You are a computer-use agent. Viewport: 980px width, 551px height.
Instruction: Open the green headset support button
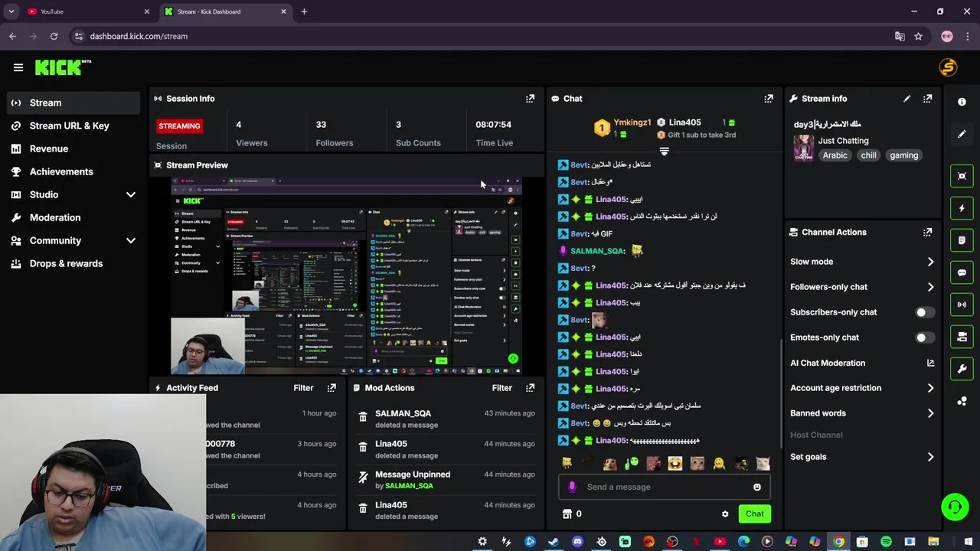955,507
